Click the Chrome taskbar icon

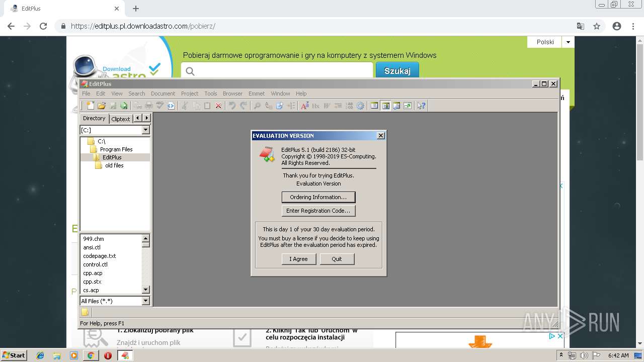(x=91, y=355)
